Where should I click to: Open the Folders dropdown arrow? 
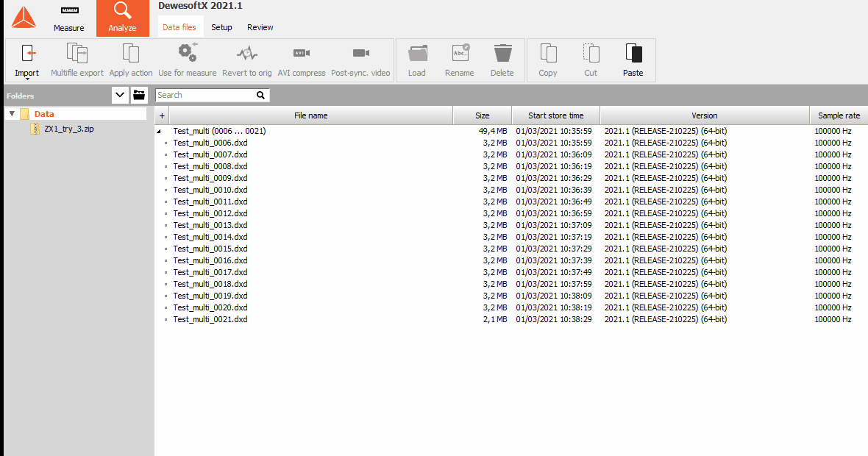120,95
